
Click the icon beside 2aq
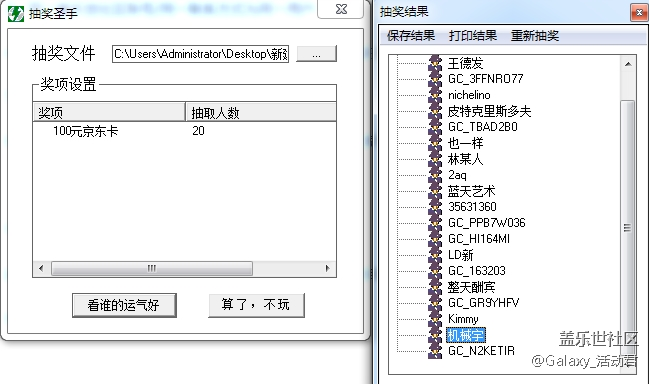click(x=435, y=175)
